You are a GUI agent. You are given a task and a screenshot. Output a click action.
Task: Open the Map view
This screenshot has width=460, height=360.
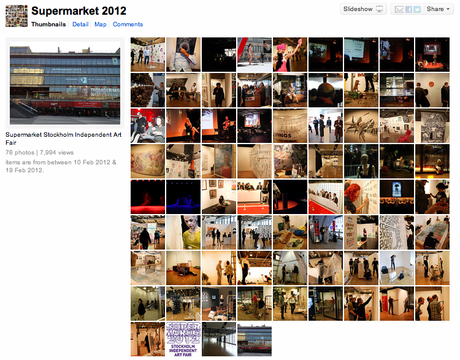(x=100, y=24)
